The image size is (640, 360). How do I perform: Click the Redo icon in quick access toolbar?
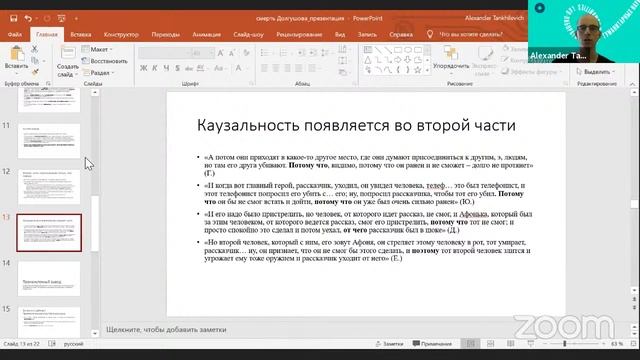click(47, 18)
